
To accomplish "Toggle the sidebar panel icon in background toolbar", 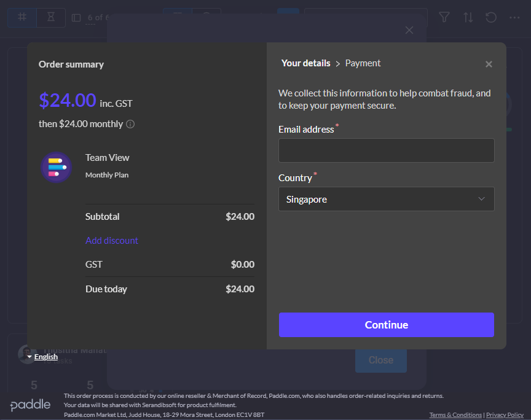I will [76, 18].
